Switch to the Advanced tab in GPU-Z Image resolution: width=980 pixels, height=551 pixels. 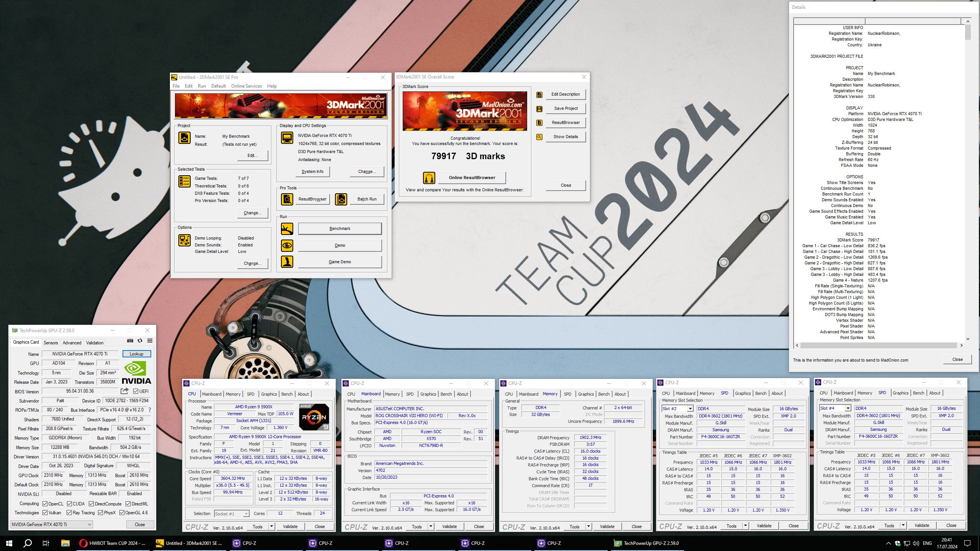(72, 343)
